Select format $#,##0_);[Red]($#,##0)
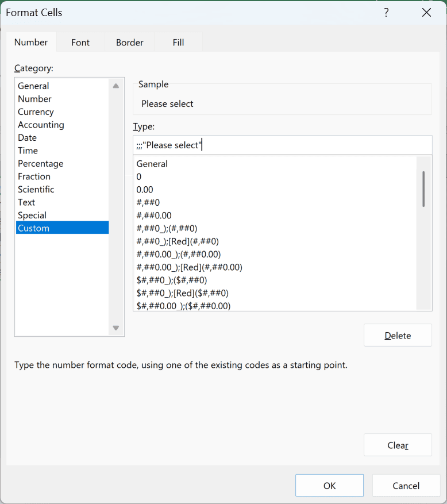The image size is (447, 504). (x=276, y=293)
